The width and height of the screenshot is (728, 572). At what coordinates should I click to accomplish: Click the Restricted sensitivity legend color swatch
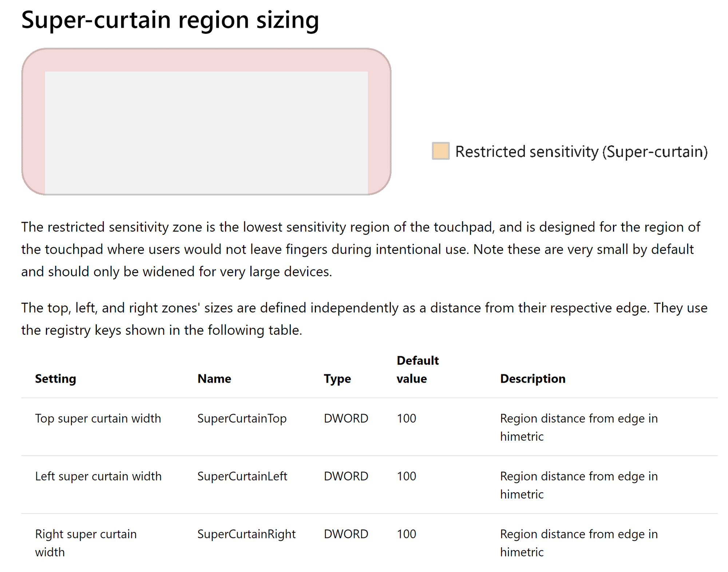pyautogui.click(x=440, y=151)
